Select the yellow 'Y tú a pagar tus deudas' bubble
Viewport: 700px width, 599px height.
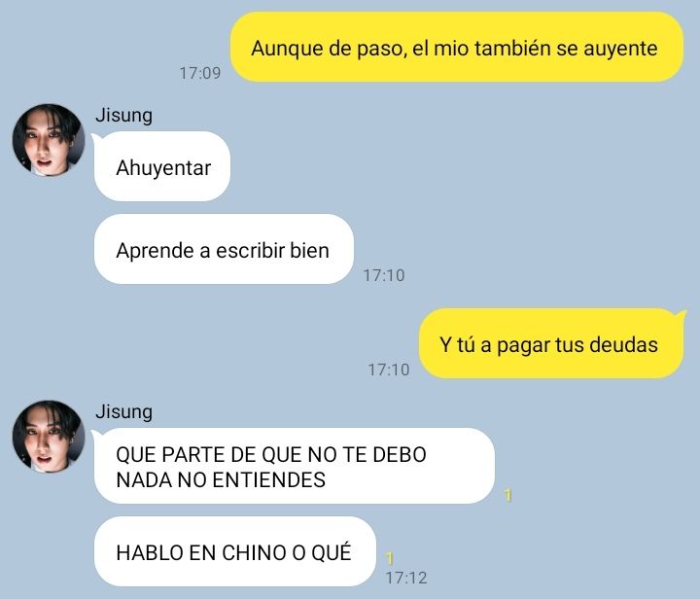[551, 343]
